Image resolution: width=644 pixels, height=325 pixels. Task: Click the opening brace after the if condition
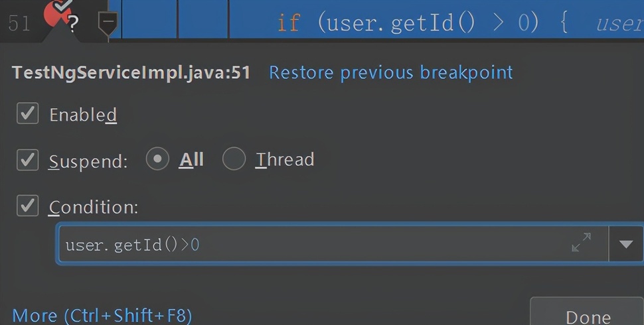564,23
